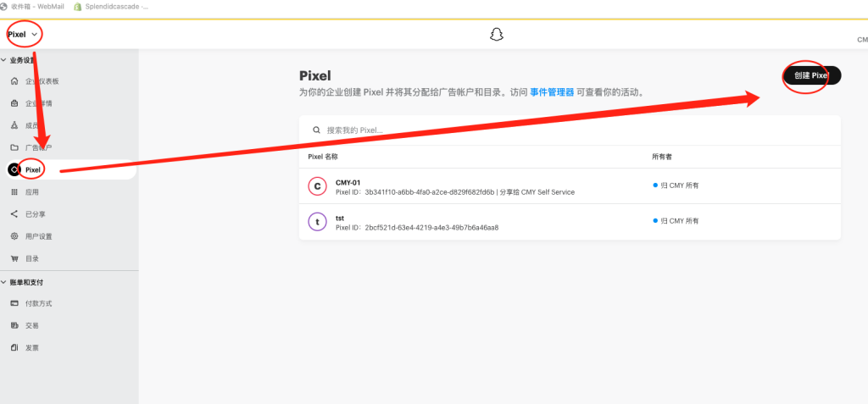Click the grid icon beside 应用
Image resolution: width=868 pixels, height=404 pixels.
14,192
